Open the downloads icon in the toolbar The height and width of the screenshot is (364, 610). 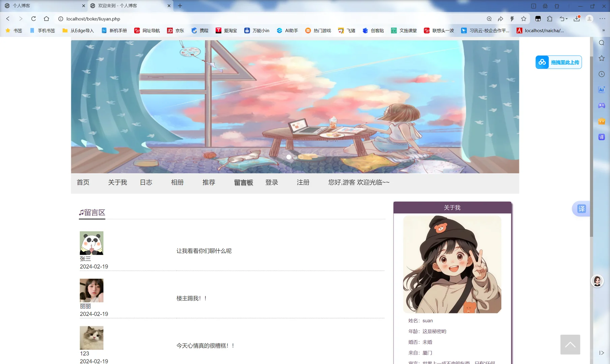click(576, 19)
